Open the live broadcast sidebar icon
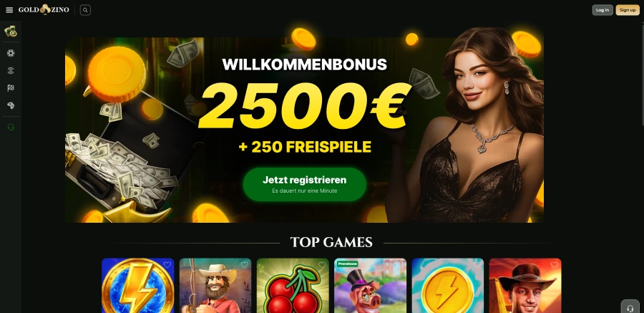This screenshot has height=313, width=644. pos(11,70)
